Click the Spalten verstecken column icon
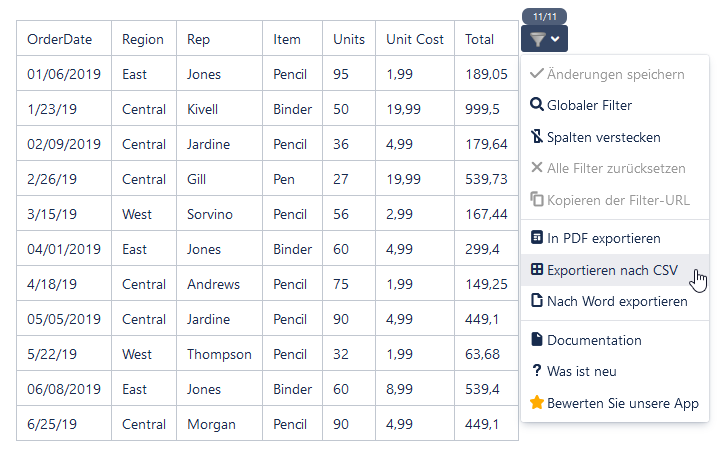 [536, 136]
